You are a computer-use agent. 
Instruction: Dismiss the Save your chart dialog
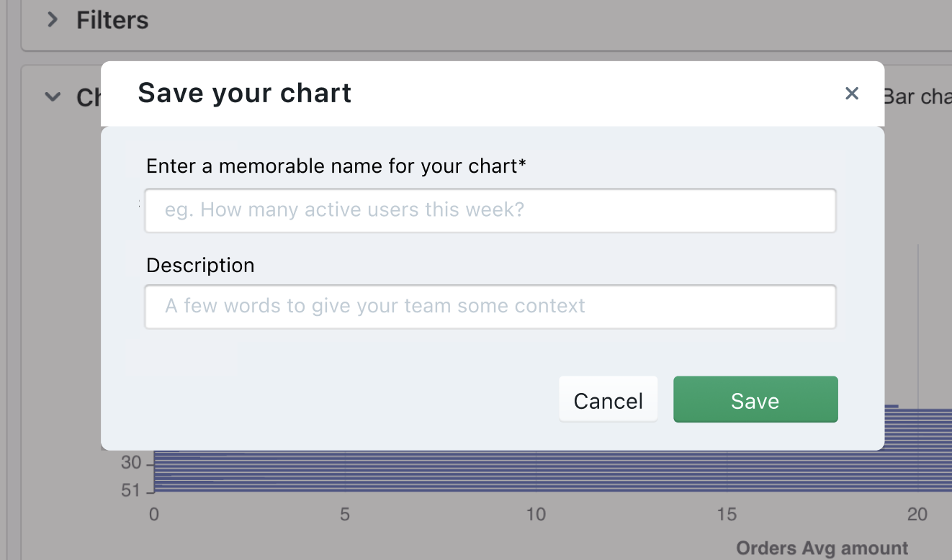click(852, 93)
